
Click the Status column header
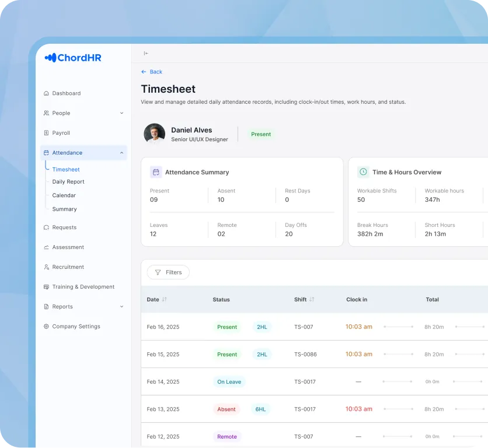pos(221,300)
